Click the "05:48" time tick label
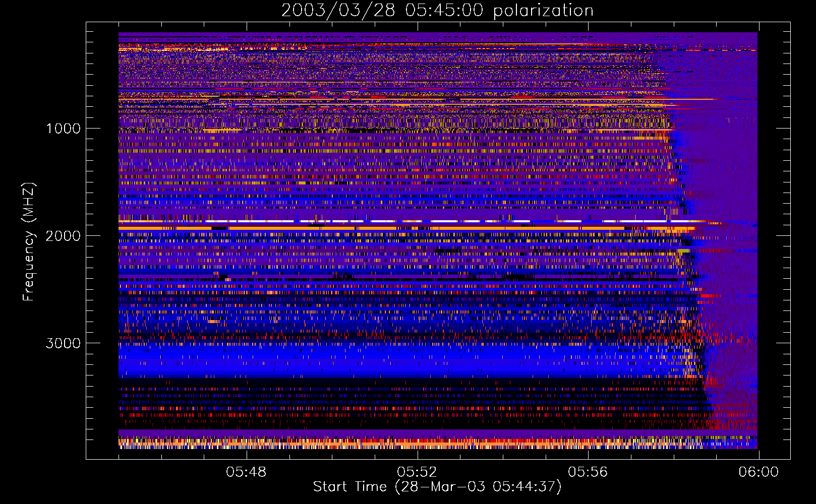Viewport: 816px width, 504px height. pyautogui.click(x=246, y=472)
